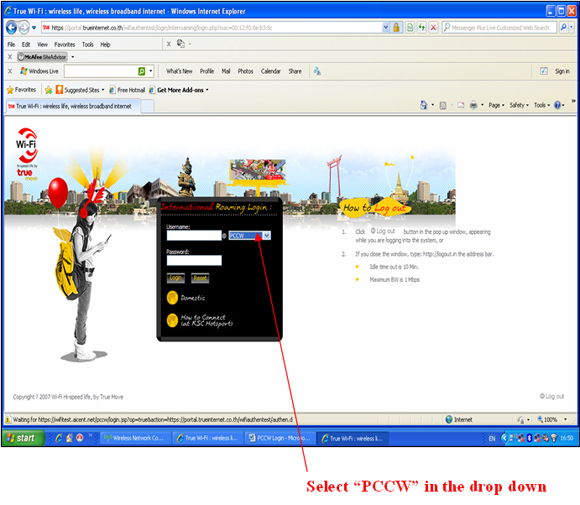Click the True Wi-Fi logo
This screenshot has width=580, height=505.
27,154
